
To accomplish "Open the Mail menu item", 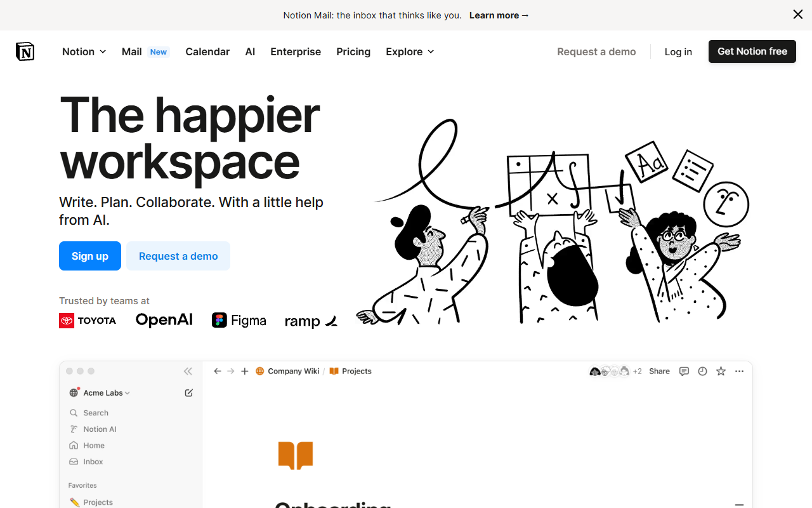I will [x=132, y=51].
